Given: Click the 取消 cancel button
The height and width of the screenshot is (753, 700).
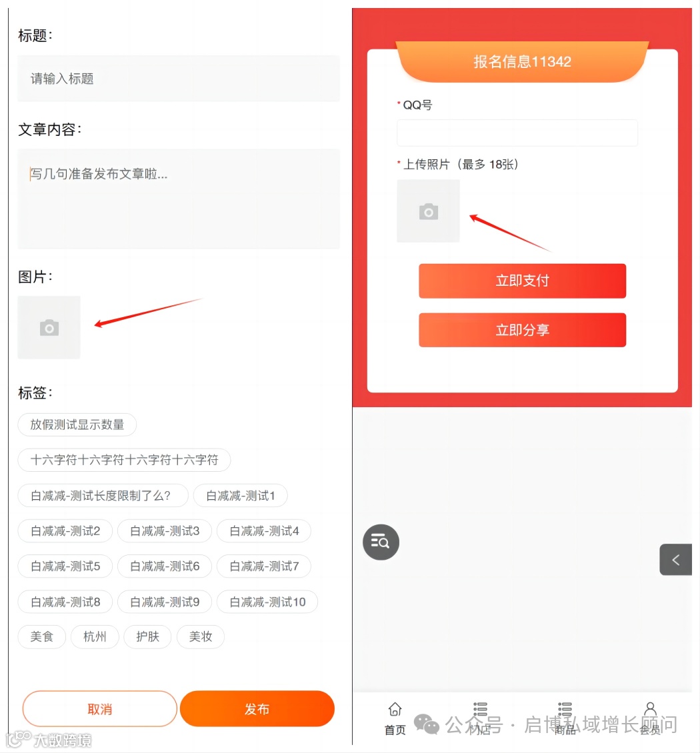Looking at the screenshot, I should [x=100, y=709].
